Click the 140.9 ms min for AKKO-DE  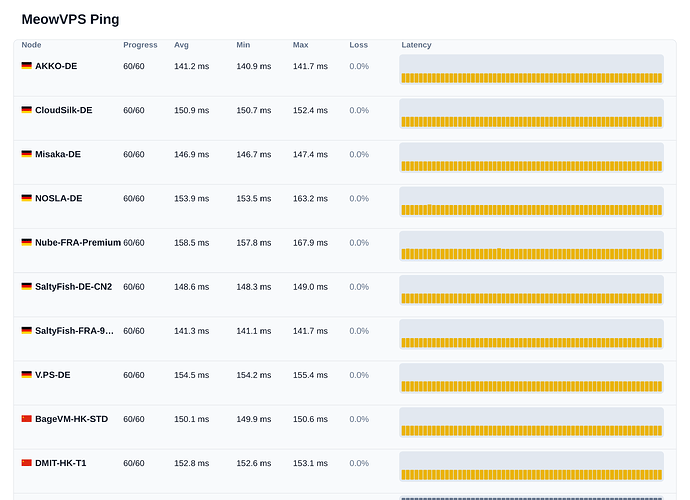(253, 66)
